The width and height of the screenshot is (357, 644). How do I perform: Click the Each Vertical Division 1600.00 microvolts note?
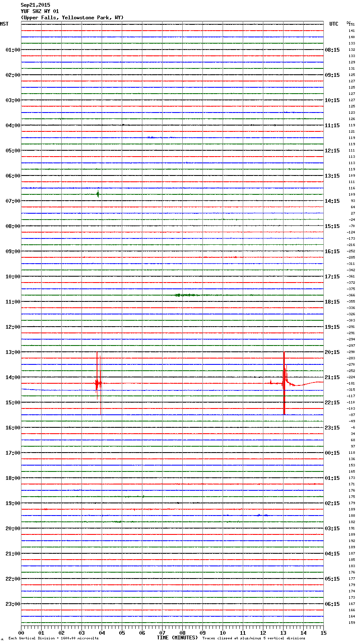click(53, 639)
